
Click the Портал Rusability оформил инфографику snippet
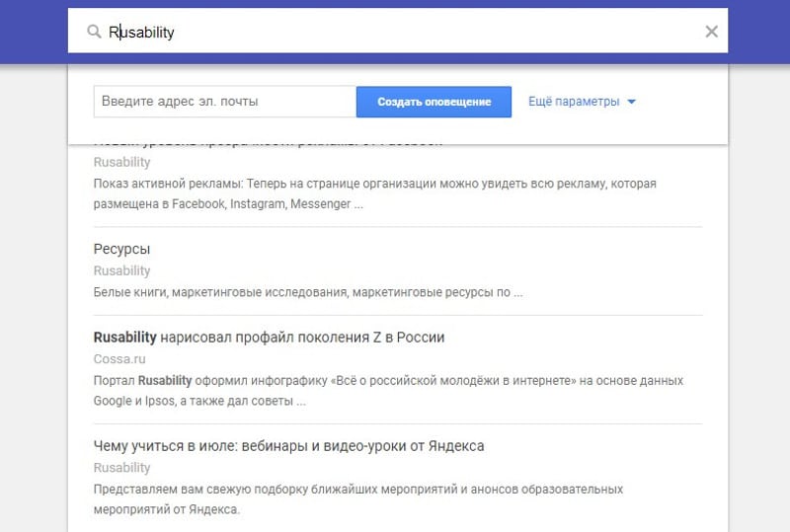(x=388, y=391)
